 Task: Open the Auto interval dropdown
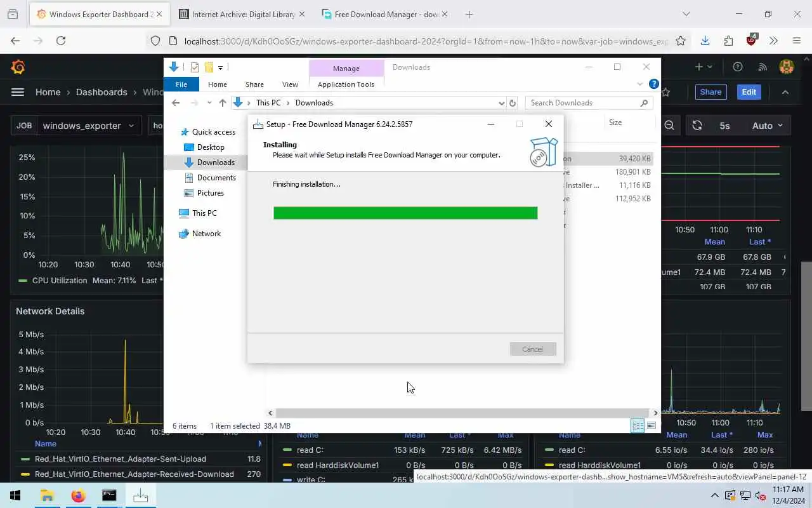pyautogui.click(x=767, y=126)
